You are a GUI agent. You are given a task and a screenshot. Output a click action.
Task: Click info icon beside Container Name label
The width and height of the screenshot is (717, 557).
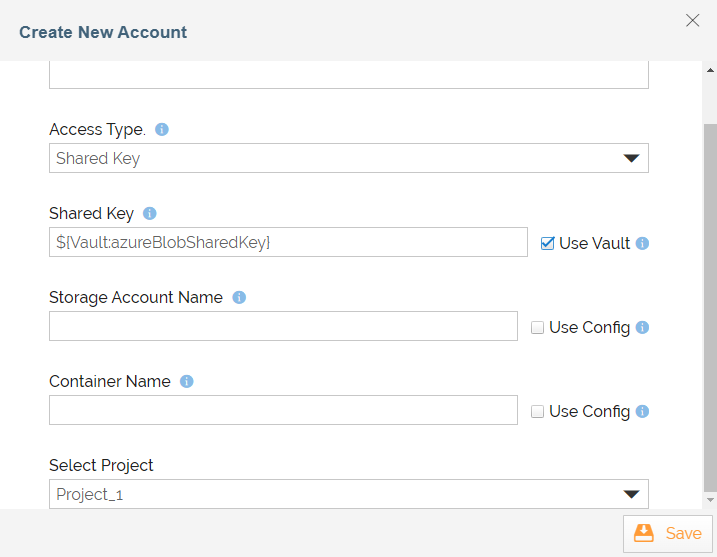187,381
